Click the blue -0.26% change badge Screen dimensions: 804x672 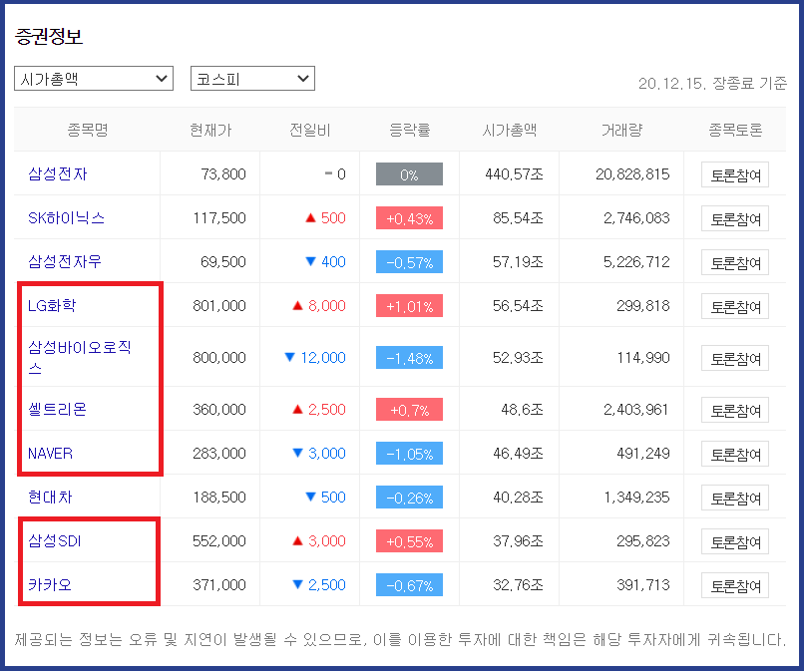[409, 497]
